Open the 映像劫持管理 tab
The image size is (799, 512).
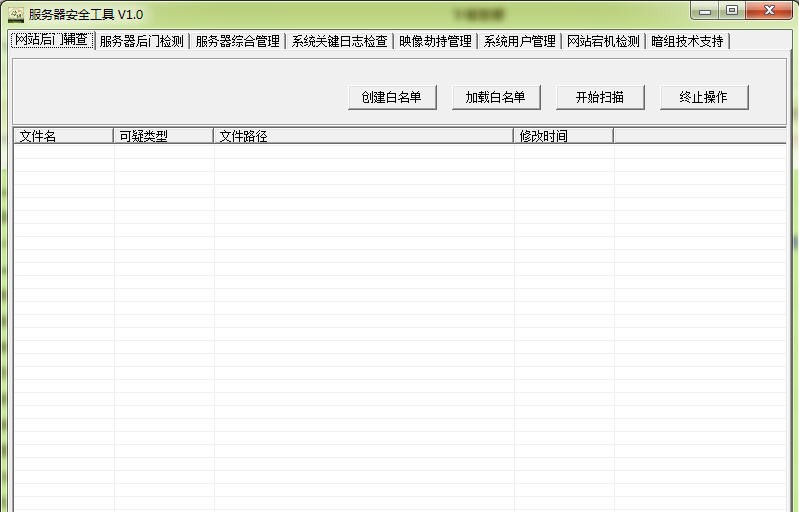435,41
